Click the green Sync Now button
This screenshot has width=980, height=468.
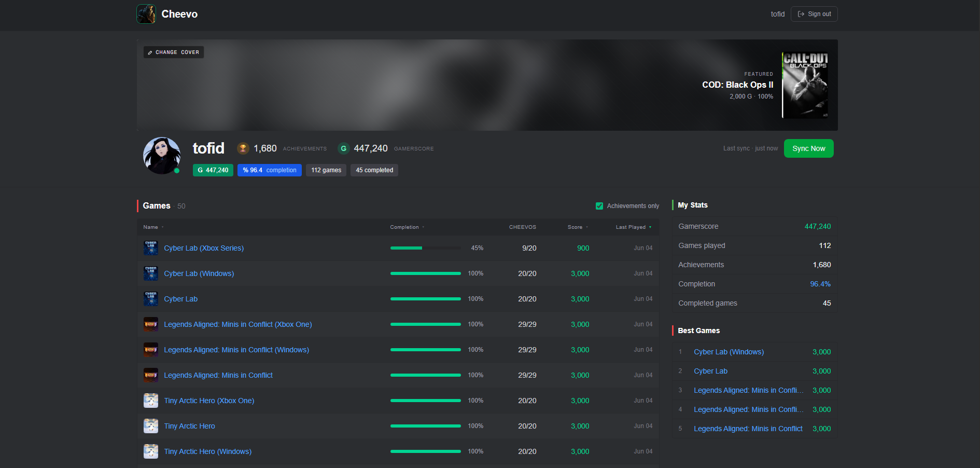point(809,148)
